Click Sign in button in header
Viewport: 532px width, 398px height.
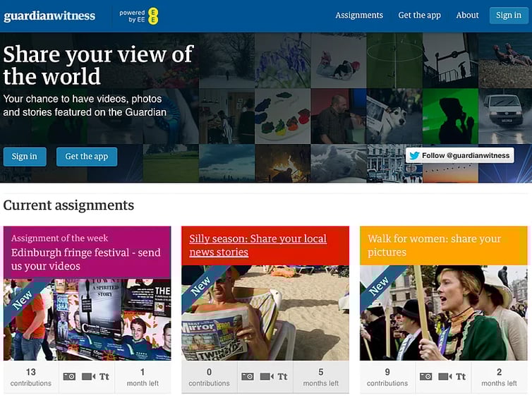tap(509, 16)
